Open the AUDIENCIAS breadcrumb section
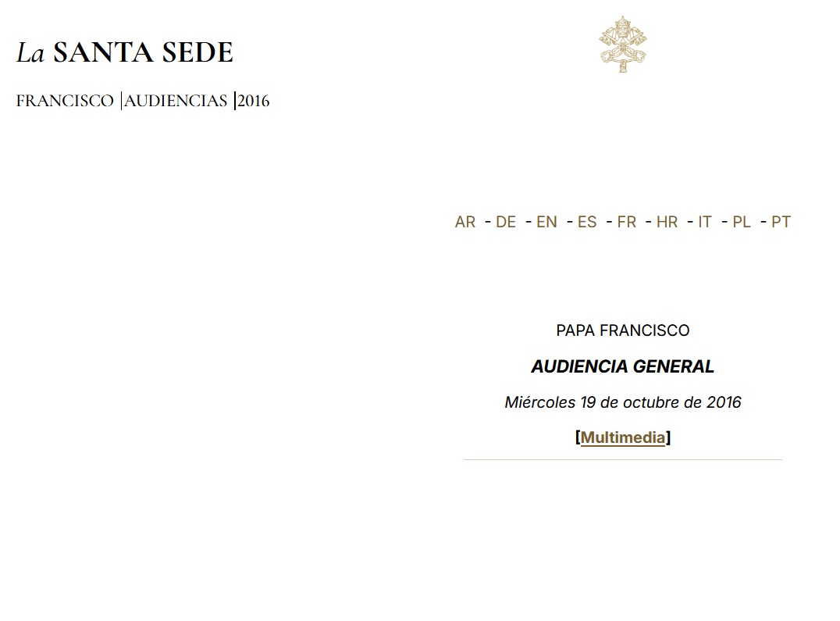 176,101
